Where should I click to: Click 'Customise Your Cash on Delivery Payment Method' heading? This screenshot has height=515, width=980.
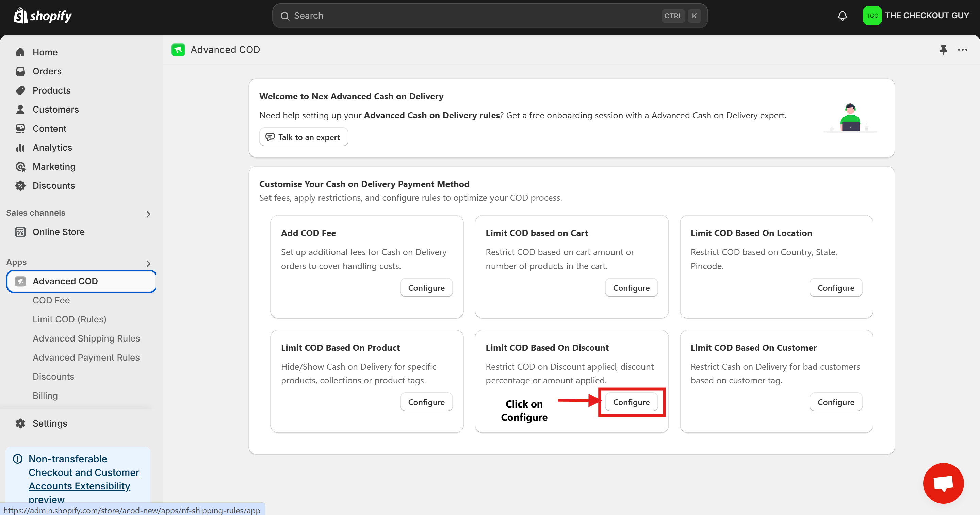[x=364, y=184]
